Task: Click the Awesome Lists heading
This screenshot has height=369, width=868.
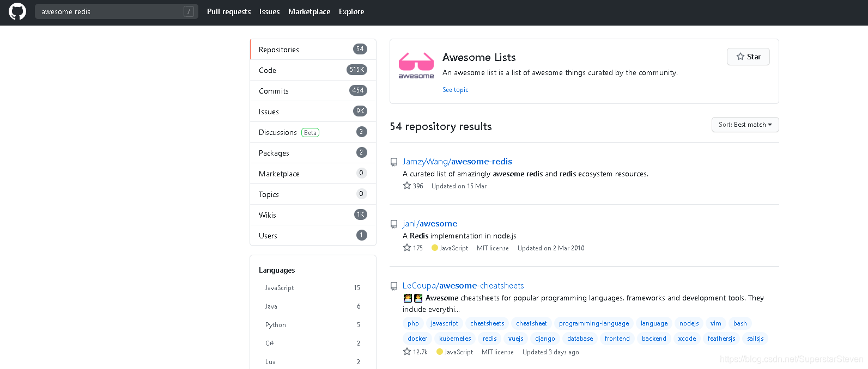Action: (479, 57)
